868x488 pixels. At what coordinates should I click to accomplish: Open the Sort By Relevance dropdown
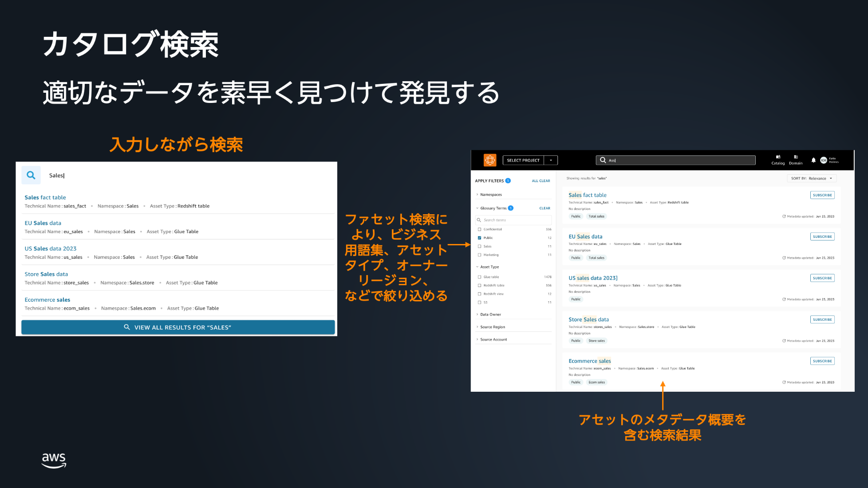[x=812, y=178]
